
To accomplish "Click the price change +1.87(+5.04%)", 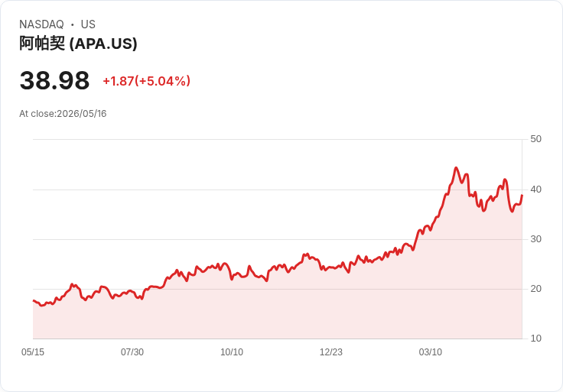I will point(147,81).
